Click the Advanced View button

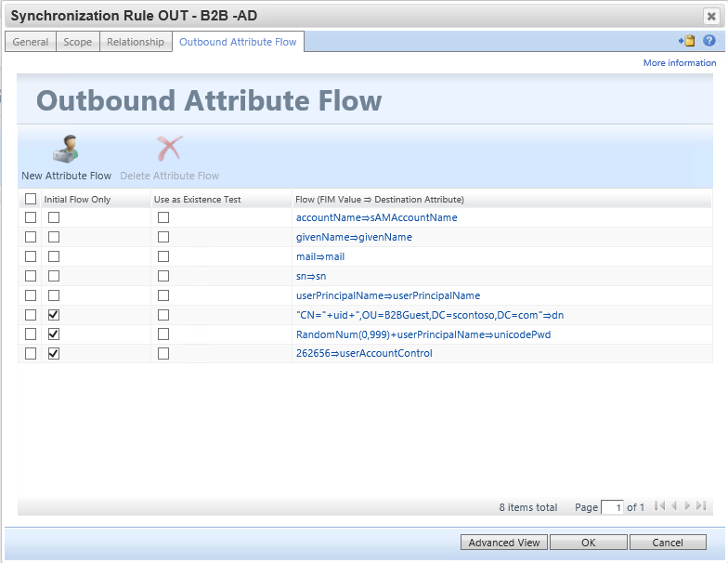pyautogui.click(x=503, y=543)
